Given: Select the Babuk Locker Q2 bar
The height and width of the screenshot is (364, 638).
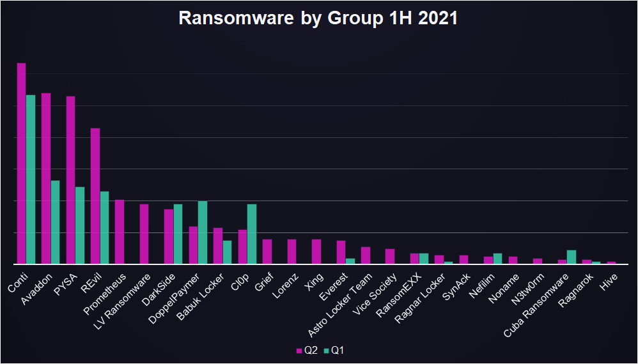Looking at the screenshot, I should pyautogui.click(x=218, y=246).
